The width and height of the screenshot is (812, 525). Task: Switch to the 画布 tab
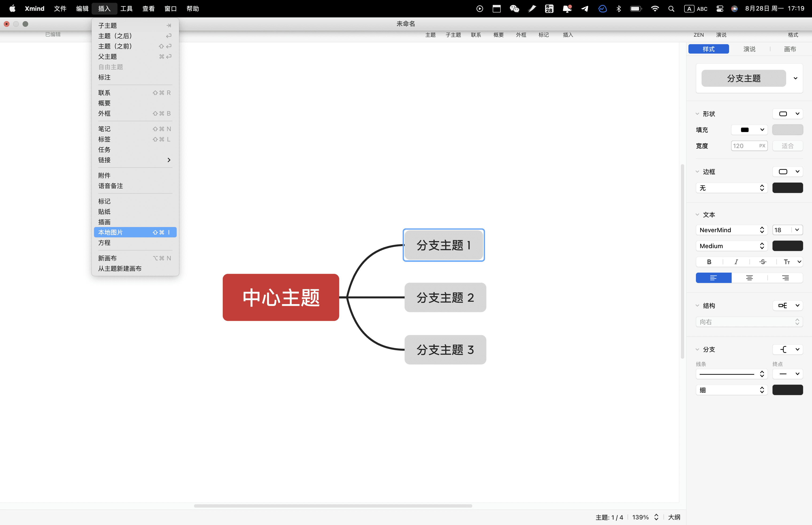(790, 49)
